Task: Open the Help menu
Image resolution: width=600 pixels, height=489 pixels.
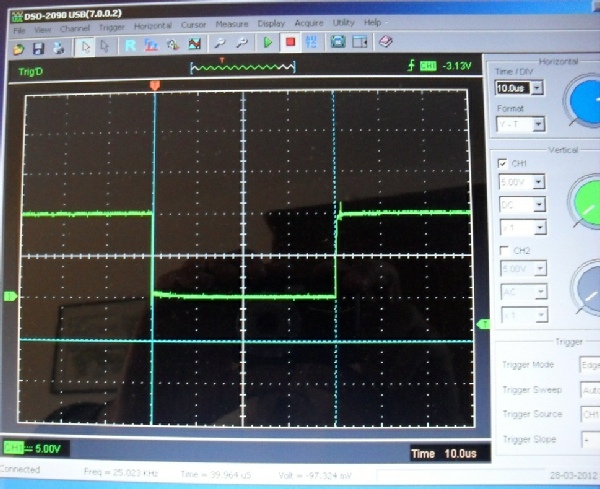Action: point(372,22)
